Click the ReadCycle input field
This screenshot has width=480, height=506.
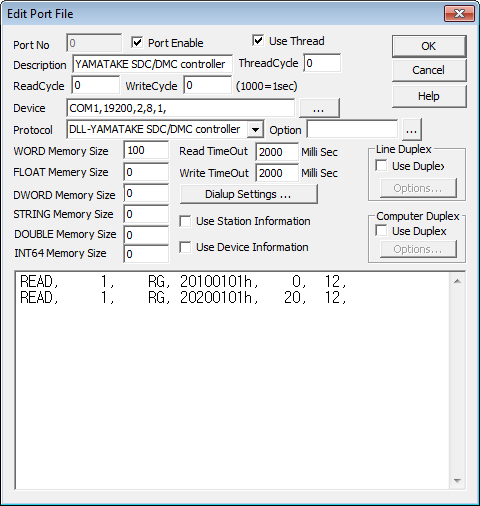pos(95,85)
